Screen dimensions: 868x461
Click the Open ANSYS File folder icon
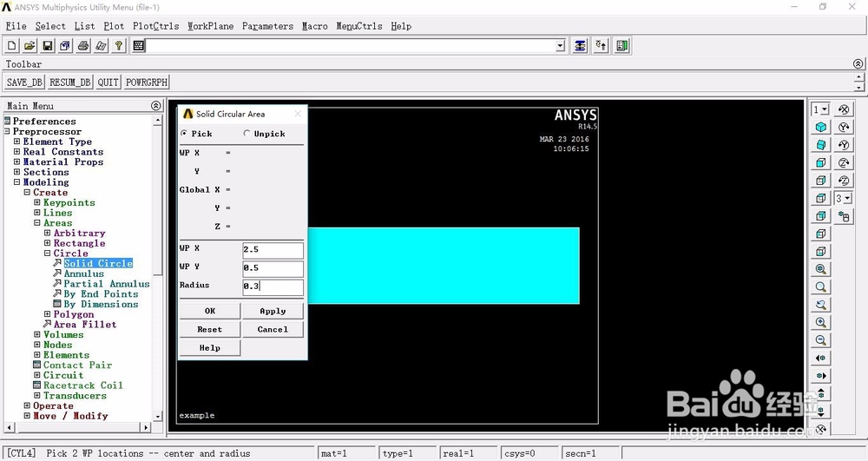pyautogui.click(x=30, y=46)
